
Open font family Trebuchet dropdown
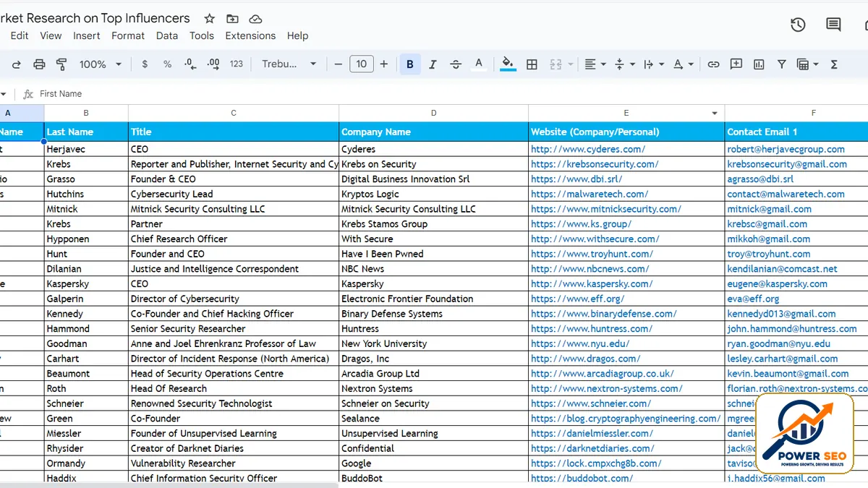point(289,64)
